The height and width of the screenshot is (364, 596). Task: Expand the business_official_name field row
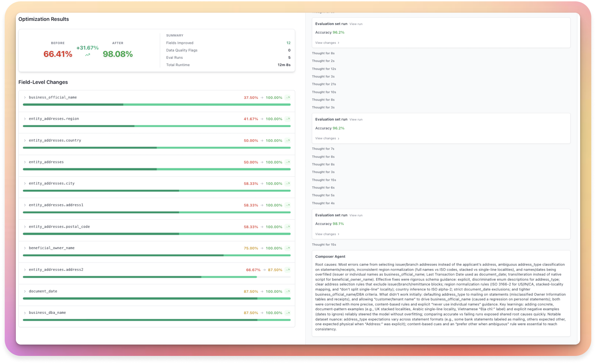point(25,98)
